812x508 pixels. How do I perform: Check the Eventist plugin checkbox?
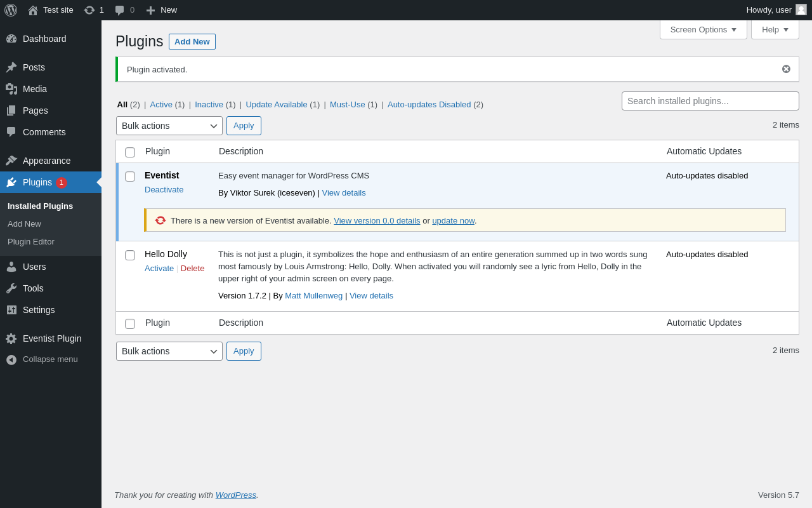130,177
